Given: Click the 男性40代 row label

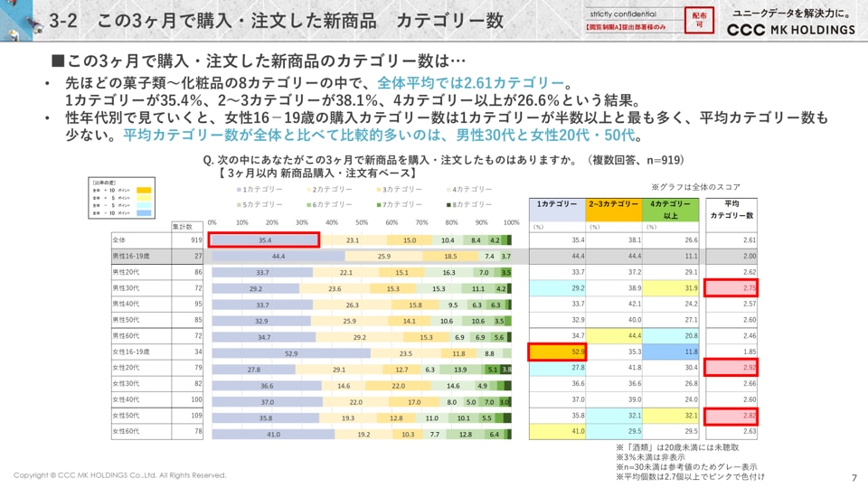Looking at the screenshot, I should click(126, 304).
